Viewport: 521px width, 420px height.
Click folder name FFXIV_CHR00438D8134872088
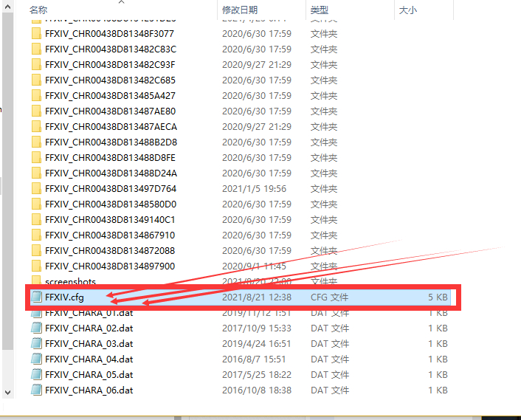tap(110, 250)
